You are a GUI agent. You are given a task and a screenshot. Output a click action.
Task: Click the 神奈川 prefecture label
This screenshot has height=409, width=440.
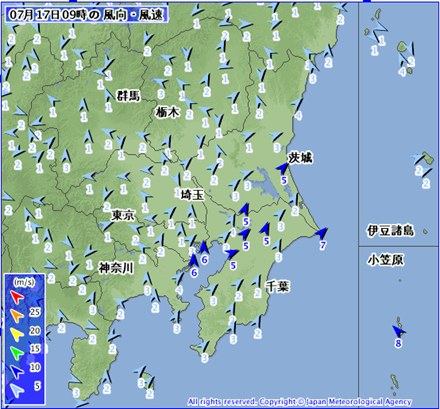coord(116,268)
